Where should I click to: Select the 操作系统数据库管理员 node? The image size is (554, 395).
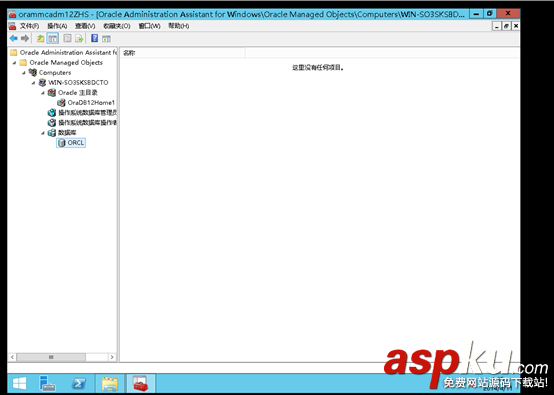(82, 113)
